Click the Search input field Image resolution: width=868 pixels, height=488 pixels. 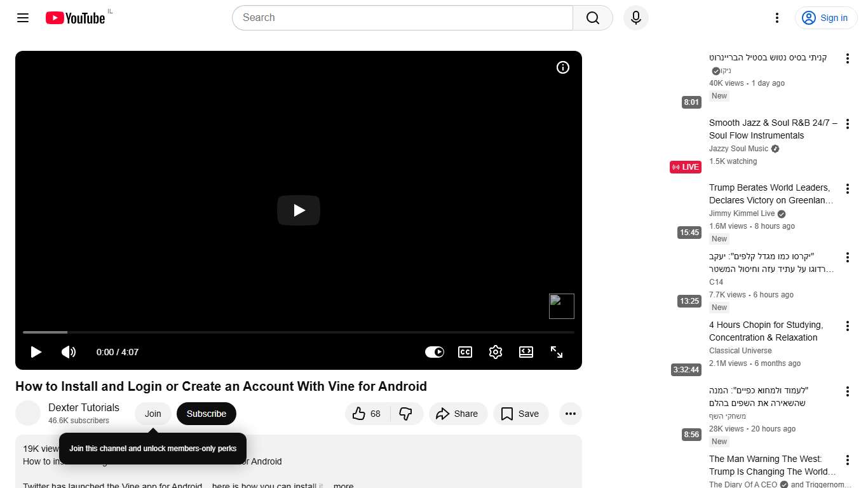pos(402,18)
